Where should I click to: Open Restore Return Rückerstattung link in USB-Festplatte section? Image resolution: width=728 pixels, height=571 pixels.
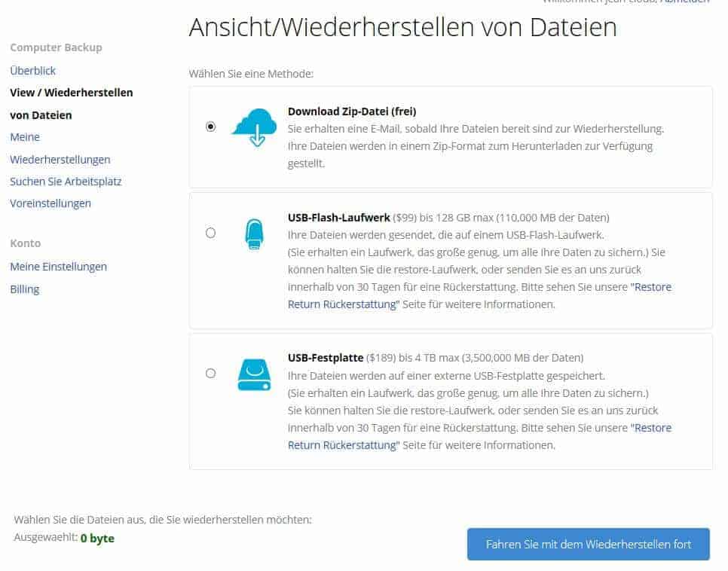479,436
